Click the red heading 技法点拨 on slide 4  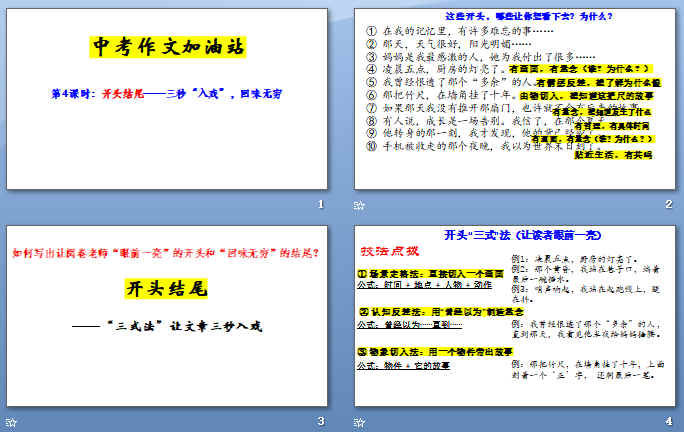[390, 251]
